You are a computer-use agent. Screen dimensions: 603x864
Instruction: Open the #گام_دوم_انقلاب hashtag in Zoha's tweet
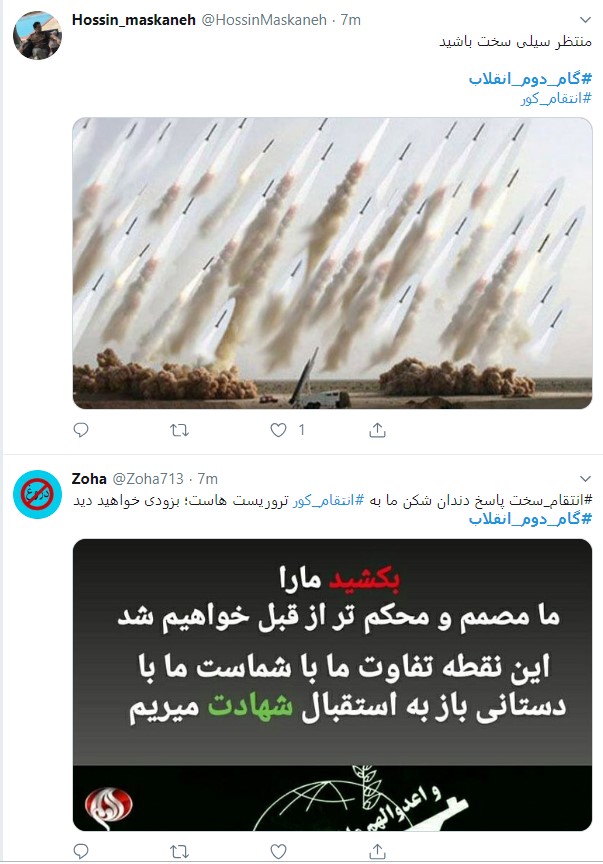tap(530, 519)
